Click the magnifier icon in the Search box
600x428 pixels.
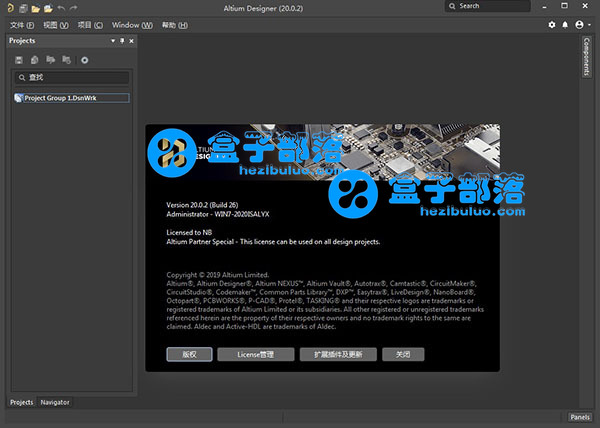pyautogui.click(x=452, y=6)
